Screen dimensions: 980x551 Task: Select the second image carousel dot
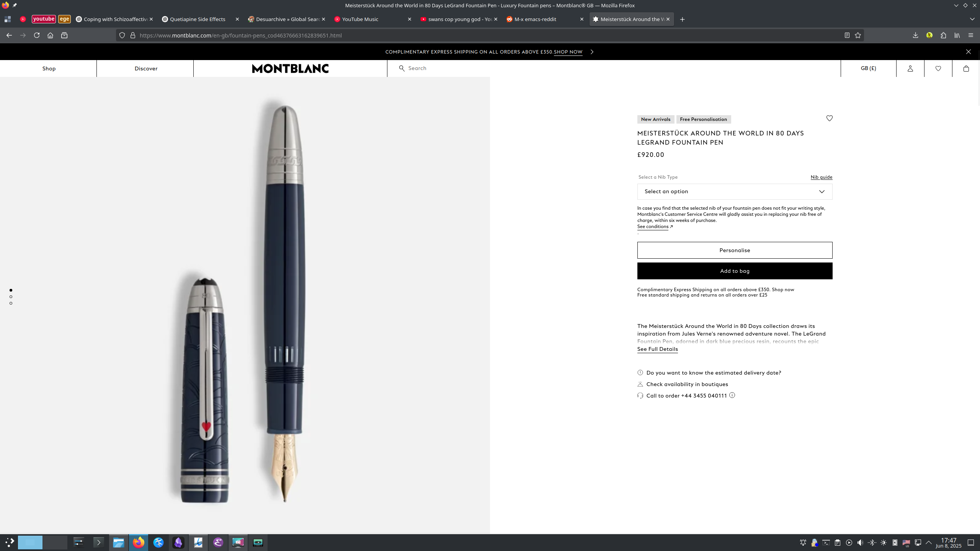pyautogui.click(x=11, y=297)
